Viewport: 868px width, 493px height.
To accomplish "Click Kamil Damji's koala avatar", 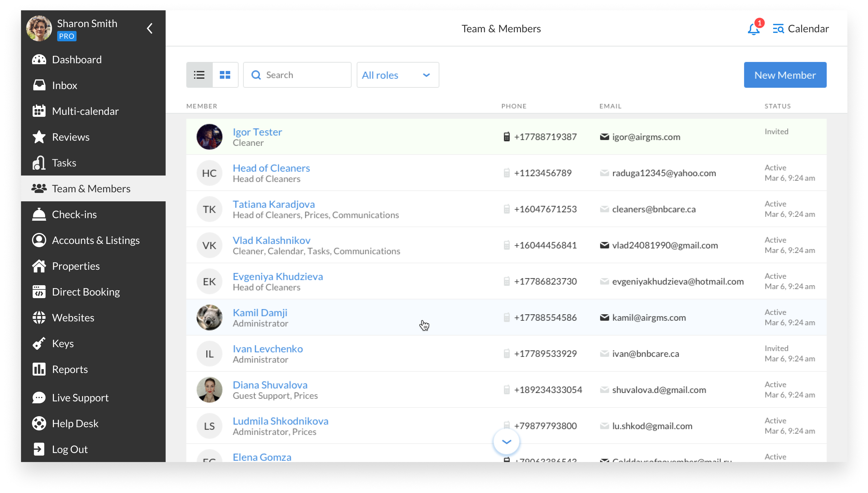I will [x=209, y=317].
